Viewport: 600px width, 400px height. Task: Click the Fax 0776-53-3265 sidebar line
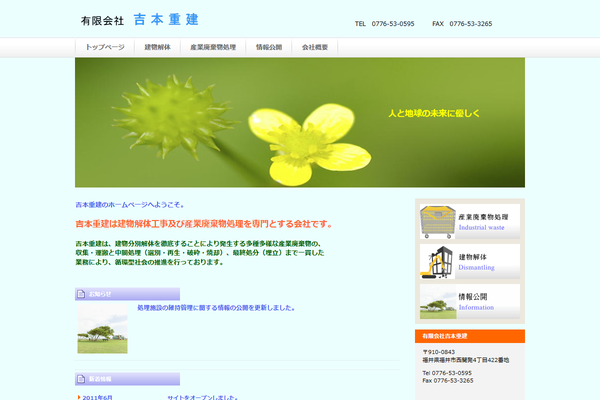tap(448, 380)
